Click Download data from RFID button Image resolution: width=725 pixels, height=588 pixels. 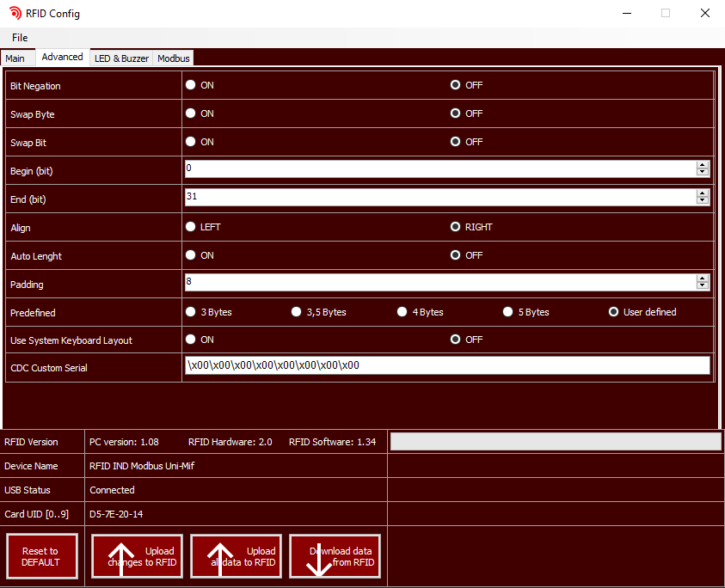pos(335,556)
